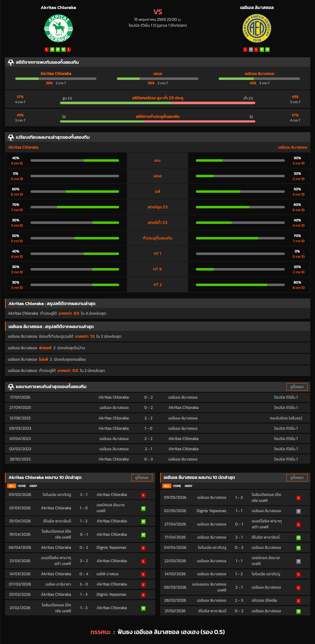
Task: Click the AEL Limassol yellow crest logo
Action: [257, 28]
